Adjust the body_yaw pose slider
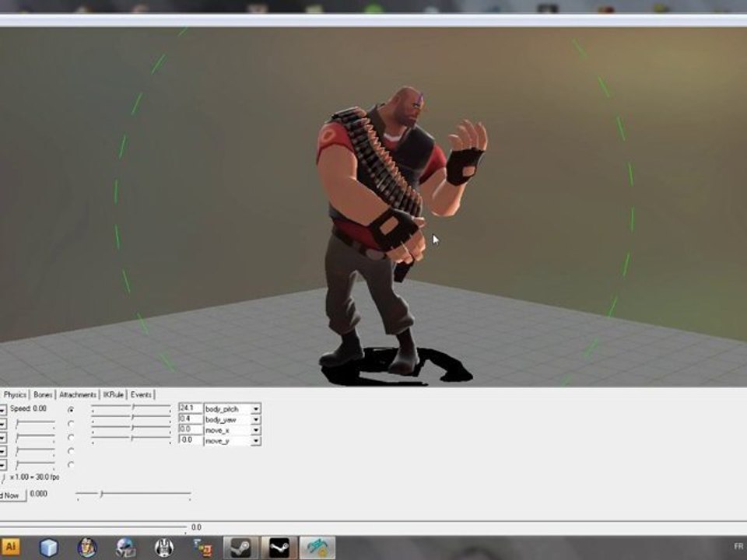 pos(132,418)
